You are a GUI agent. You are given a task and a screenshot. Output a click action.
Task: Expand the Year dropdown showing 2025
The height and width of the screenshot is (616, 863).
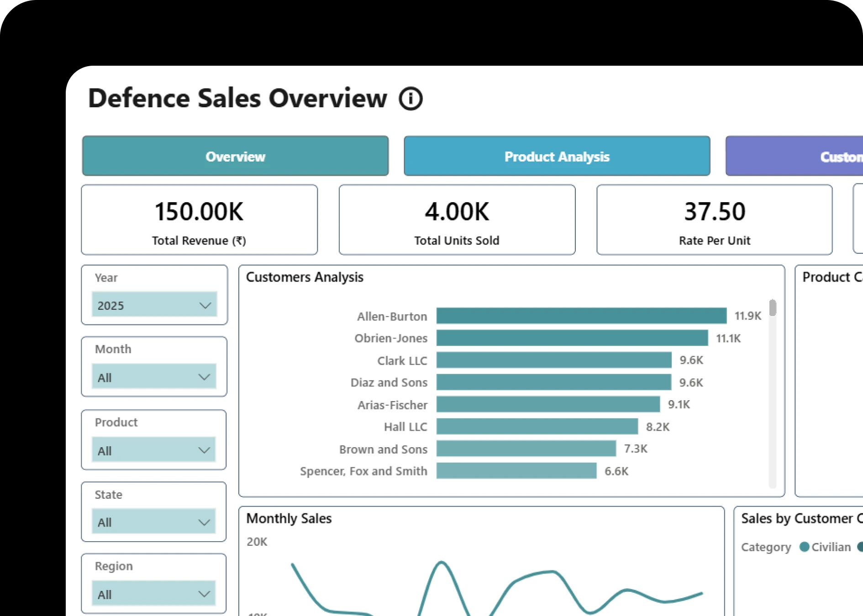[x=154, y=305]
